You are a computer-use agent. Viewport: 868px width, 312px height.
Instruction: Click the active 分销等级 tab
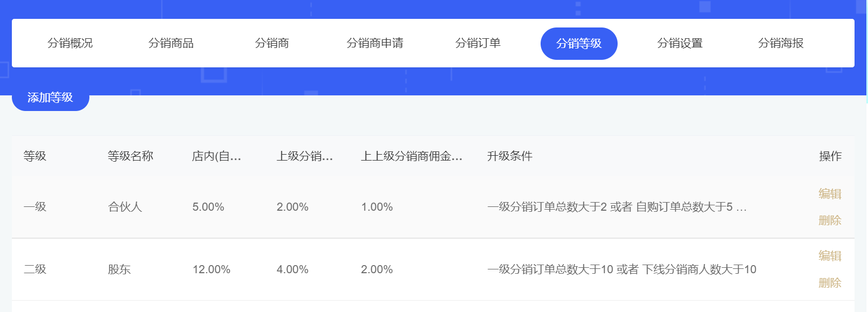click(579, 44)
